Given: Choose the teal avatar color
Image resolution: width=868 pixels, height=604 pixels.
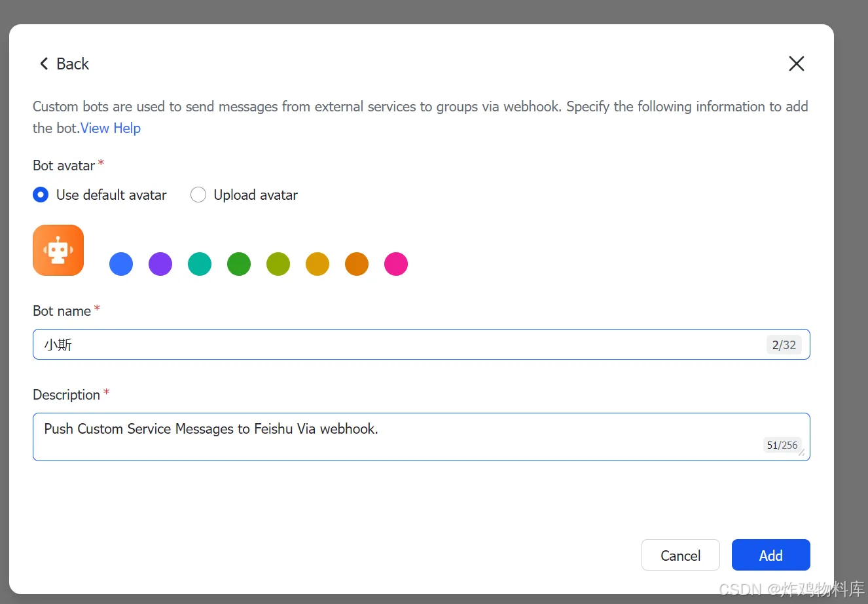Looking at the screenshot, I should [x=200, y=264].
